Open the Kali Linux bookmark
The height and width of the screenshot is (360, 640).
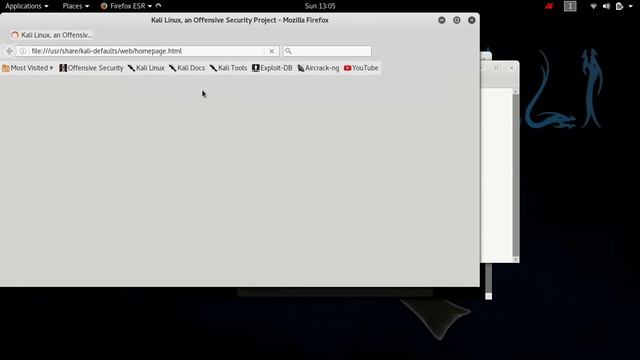pos(146,68)
